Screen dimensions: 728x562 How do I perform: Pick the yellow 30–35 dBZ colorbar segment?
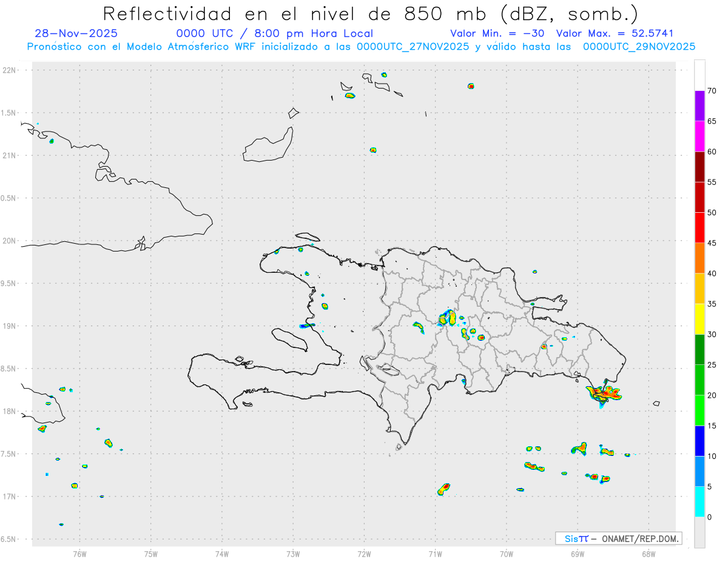699,319
